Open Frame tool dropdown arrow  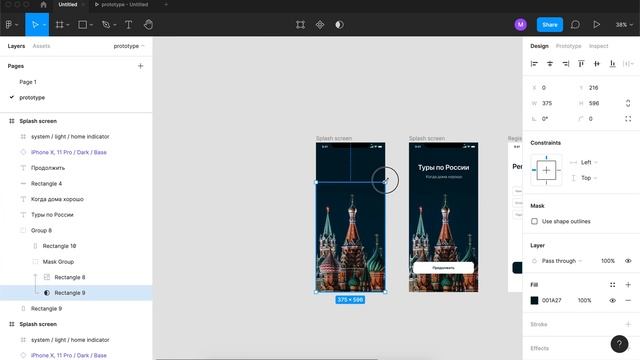pos(68,25)
